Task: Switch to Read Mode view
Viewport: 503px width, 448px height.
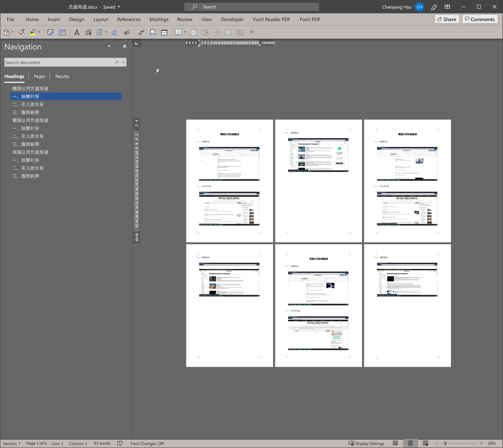Action: [395, 443]
